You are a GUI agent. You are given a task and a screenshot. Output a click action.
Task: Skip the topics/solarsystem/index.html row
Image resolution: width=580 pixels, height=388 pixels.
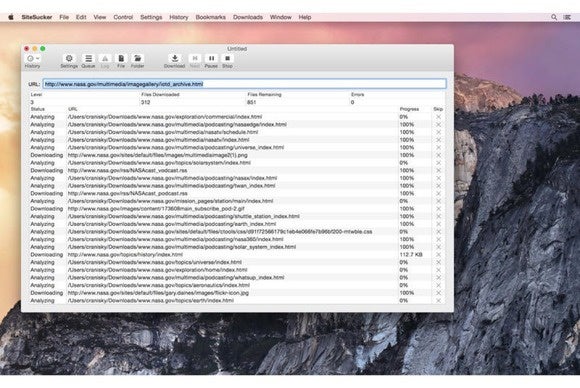tap(438, 163)
